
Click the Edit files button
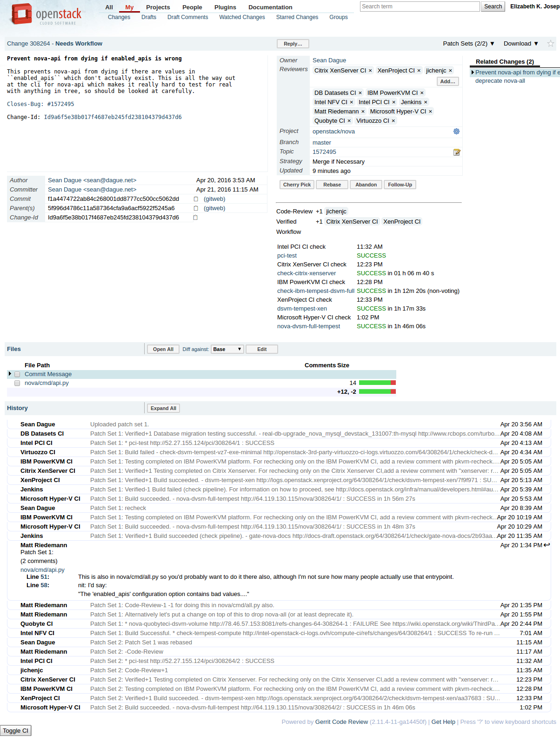click(x=262, y=349)
